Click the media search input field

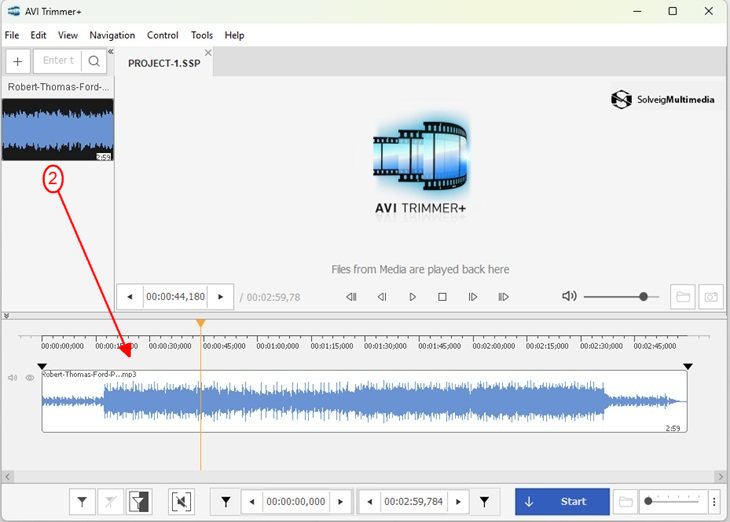point(58,61)
